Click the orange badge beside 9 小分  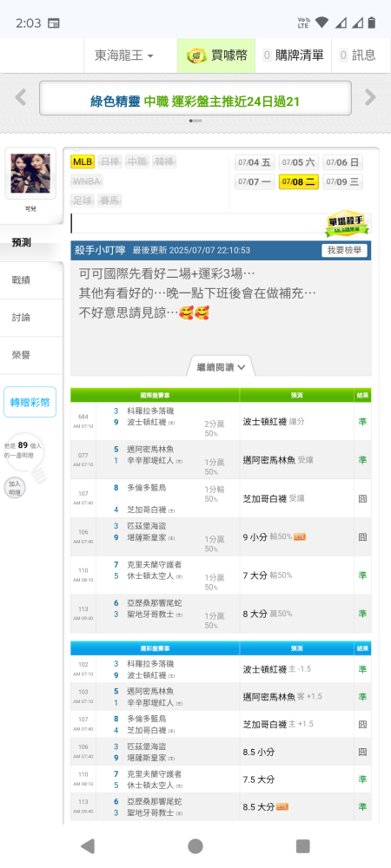(300, 537)
